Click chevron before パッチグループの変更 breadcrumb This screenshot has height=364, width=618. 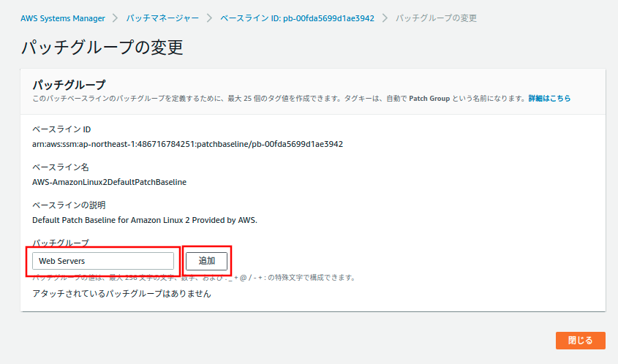tap(385, 18)
